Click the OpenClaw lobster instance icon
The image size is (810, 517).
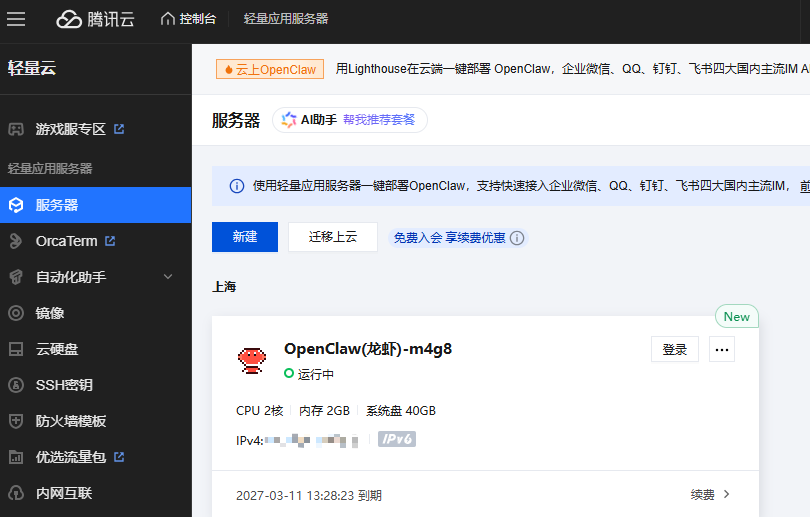click(252, 360)
